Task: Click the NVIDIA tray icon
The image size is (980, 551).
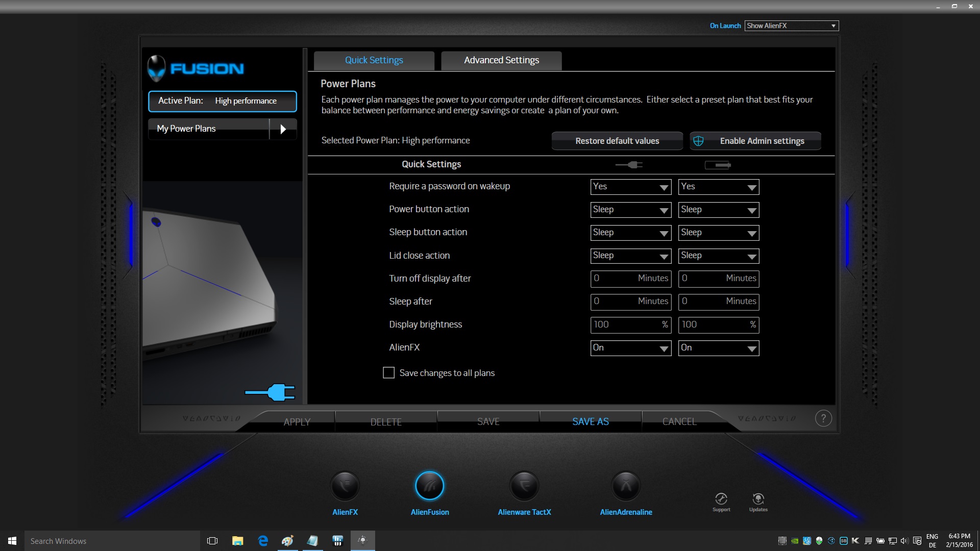Action: point(795,541)
